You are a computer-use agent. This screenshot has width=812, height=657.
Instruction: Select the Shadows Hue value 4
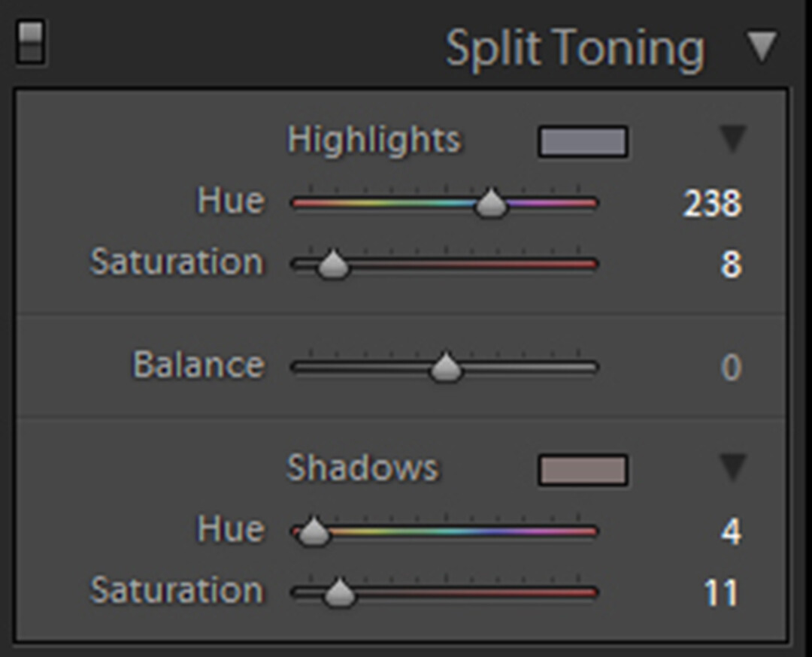[x=730, y=532]
